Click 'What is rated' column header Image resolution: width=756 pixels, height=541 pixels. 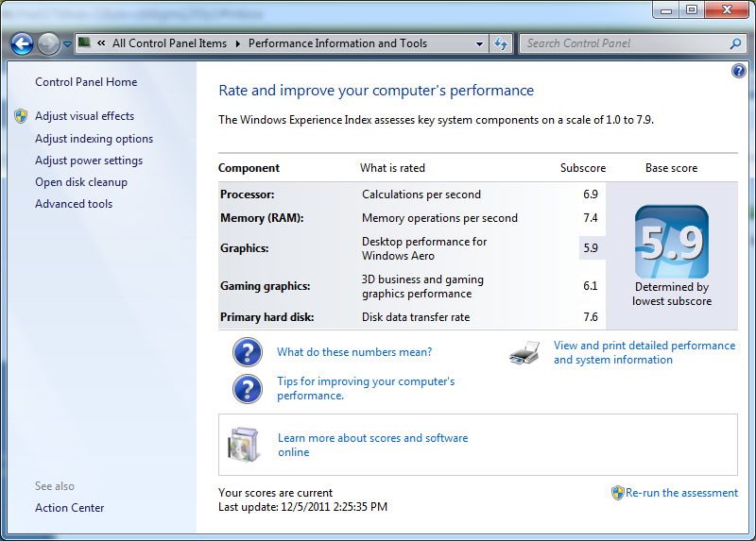392,168
